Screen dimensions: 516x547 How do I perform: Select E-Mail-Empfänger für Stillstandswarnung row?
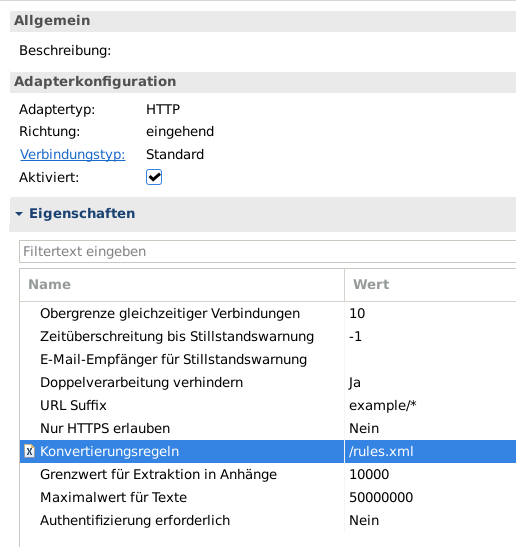pyautogui.click(x=268, y=359)
